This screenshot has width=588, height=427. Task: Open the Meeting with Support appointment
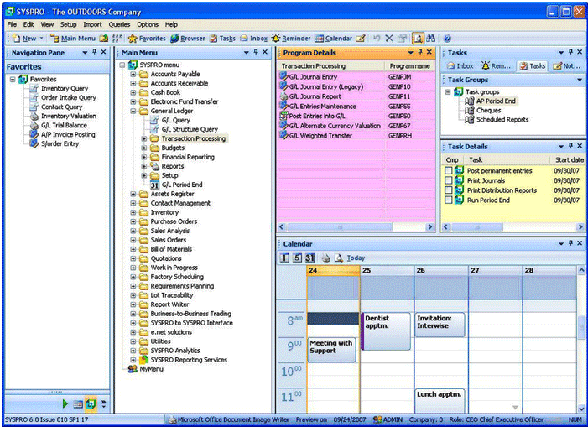pos(332,349)
